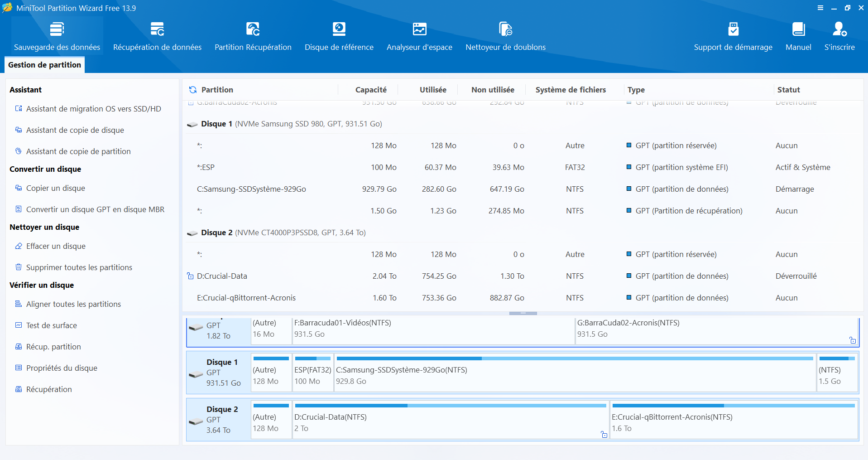This screenshot has height=460, width=868.
Task: Open Sauvegarde des données tool
Action: pos(57,36)
